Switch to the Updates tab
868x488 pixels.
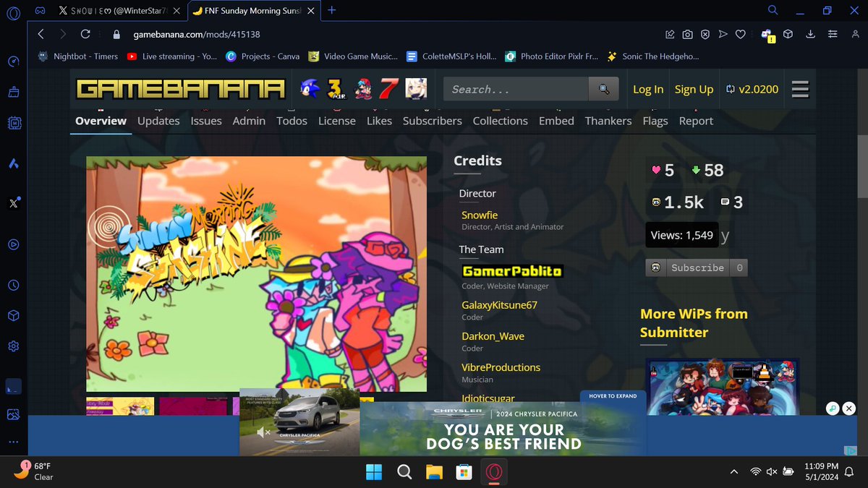(158, 121)
